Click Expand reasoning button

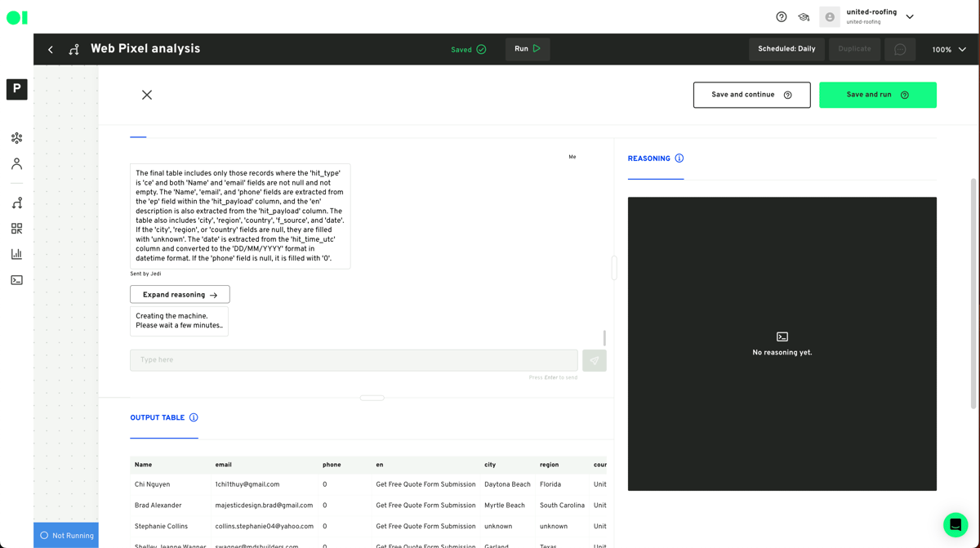(180, 295)
